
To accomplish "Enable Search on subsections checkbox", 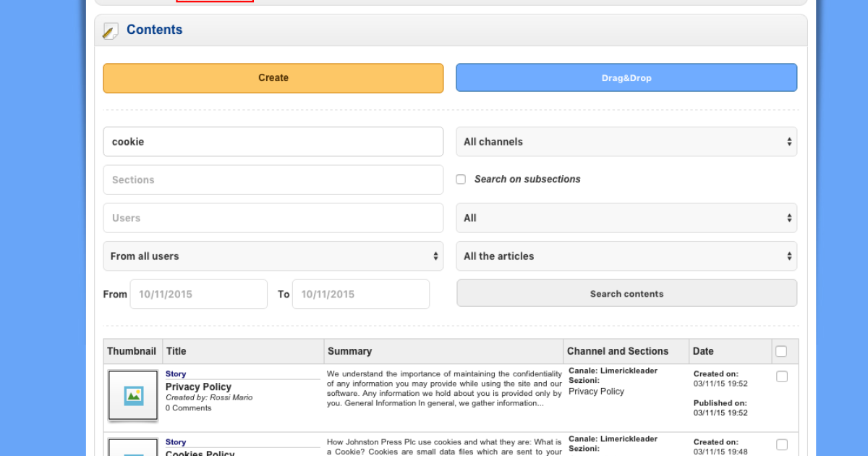I will [461, 180].
